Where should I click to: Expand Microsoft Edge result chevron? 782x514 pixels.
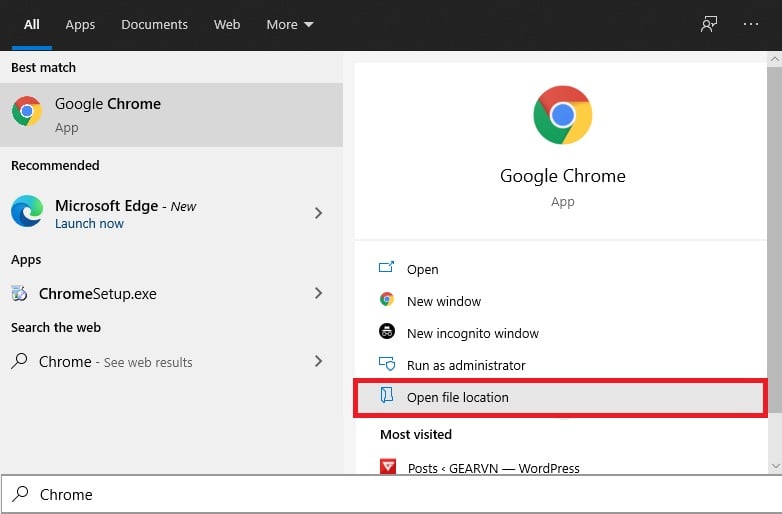pyautogui.click(x=318, y=213)
